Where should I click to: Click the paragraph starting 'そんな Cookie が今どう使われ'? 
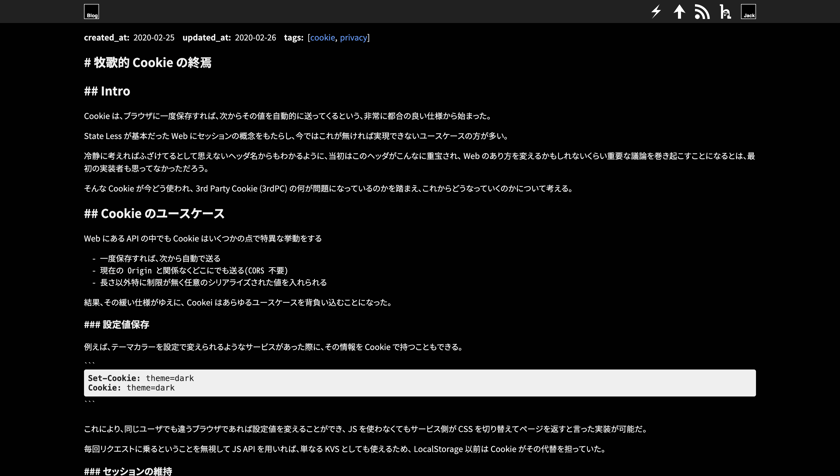click(329, 188)
